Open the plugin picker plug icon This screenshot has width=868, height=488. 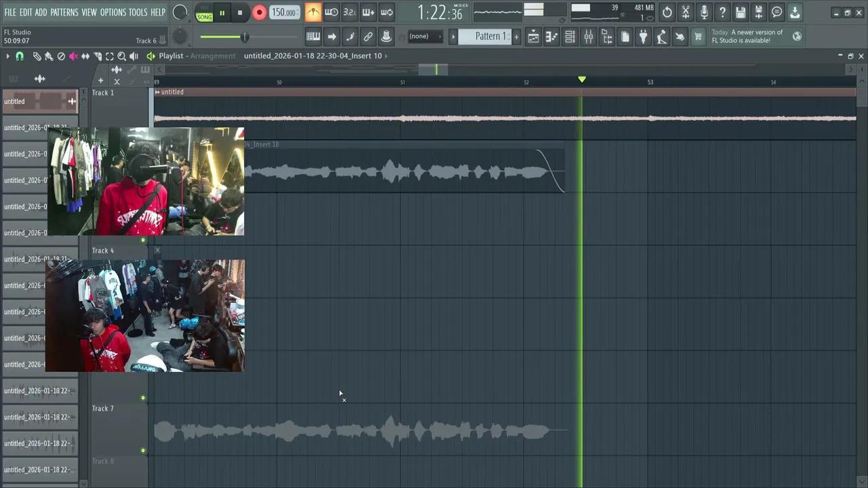pyautogui.click(x=644, y=37)
